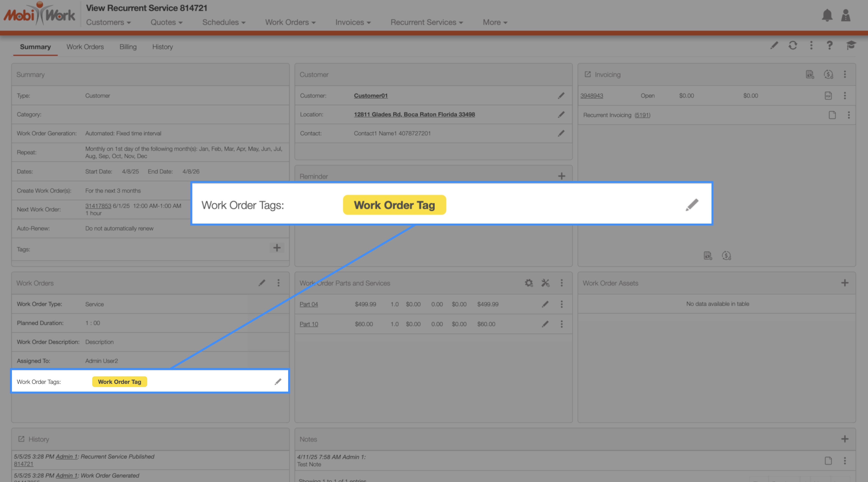Open the Customer01 link
The height and width of the screenshot is (482, 868).
coord(371,96)
